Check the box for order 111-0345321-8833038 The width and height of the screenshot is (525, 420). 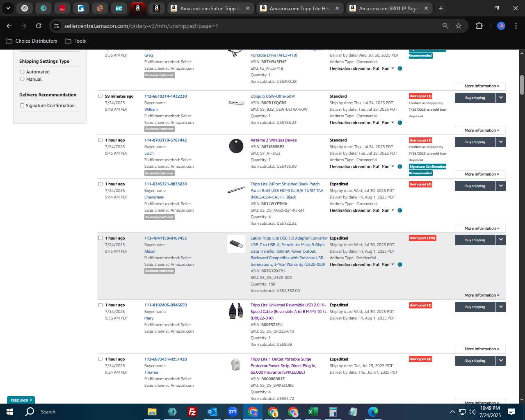click(100, 184)
